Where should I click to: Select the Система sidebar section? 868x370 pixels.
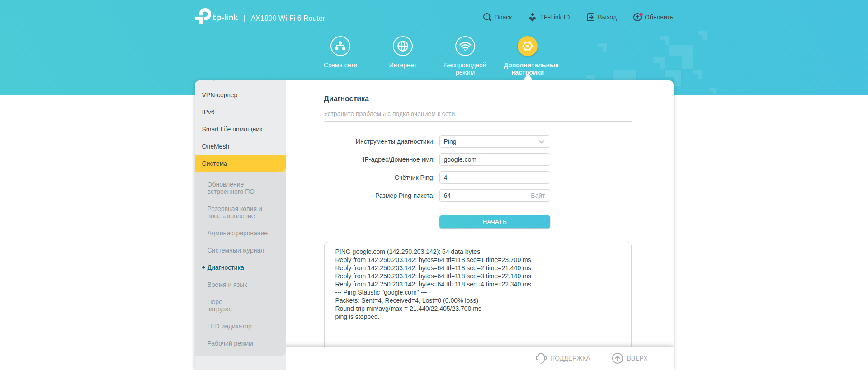[x=240, y=164]
